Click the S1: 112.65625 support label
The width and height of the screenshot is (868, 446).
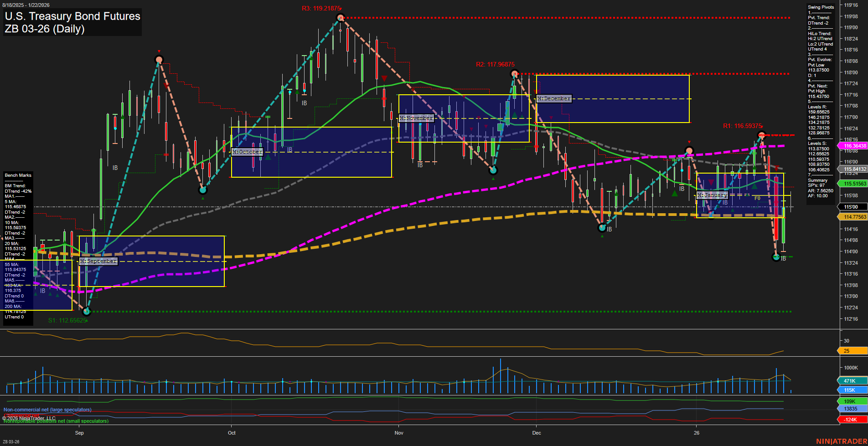click(67, 320)
